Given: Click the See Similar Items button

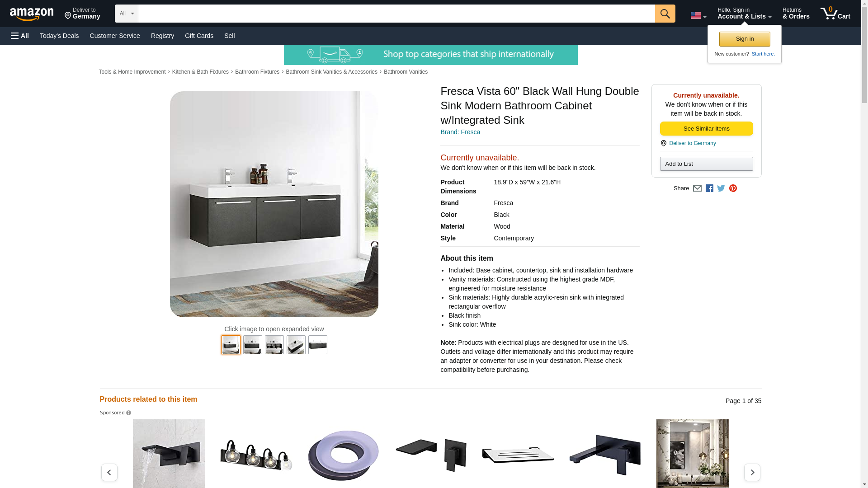Looking at the screenshot, I should click(706, 129).
